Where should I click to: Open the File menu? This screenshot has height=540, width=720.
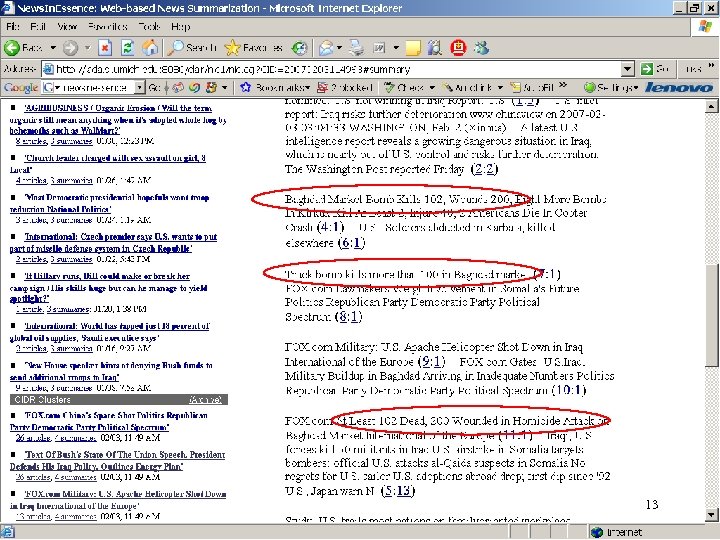coord(12,27)
